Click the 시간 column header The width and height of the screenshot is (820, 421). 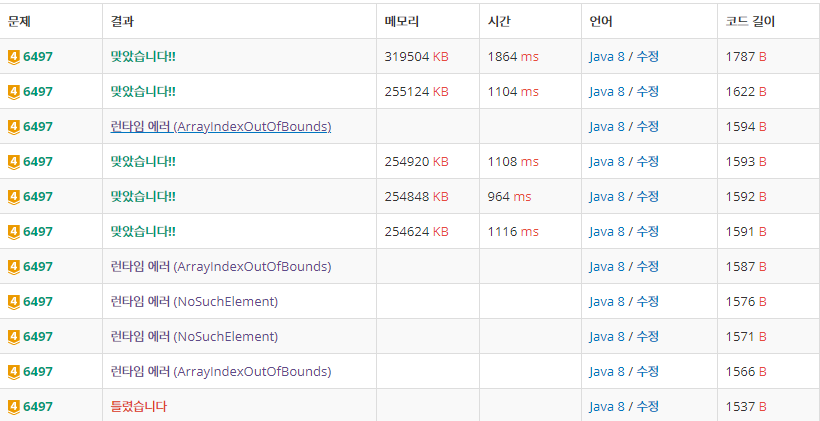click(499, 21)
